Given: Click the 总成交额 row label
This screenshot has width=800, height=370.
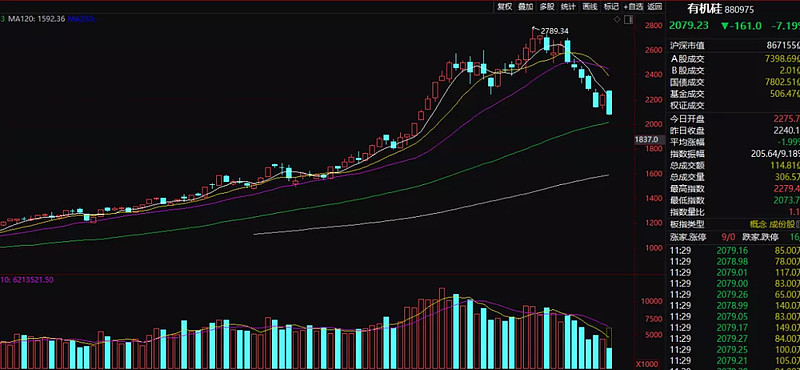Looking at the screenshot, I should pos(687,165).
